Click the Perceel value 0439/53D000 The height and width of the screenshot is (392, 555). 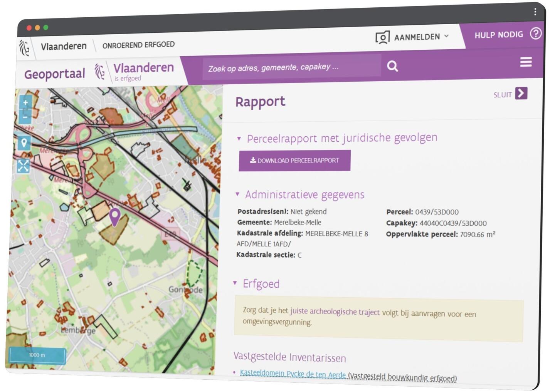point(437,212)
